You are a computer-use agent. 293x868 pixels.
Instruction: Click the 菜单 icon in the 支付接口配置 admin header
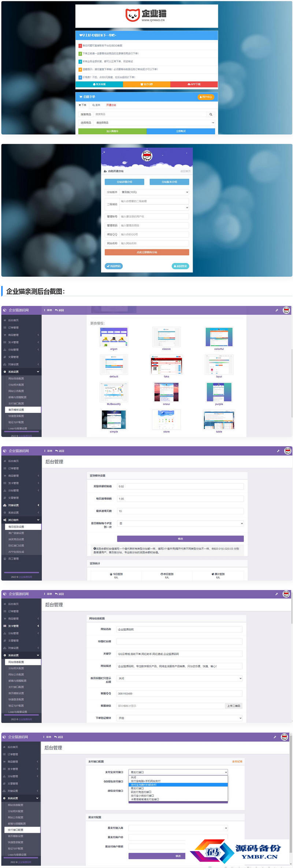click(x=44, y=737)
